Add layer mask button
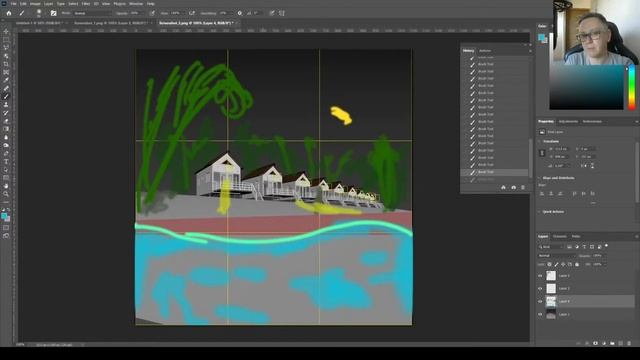640x360 pixels. pyautogui.click(x=596, y=343)
